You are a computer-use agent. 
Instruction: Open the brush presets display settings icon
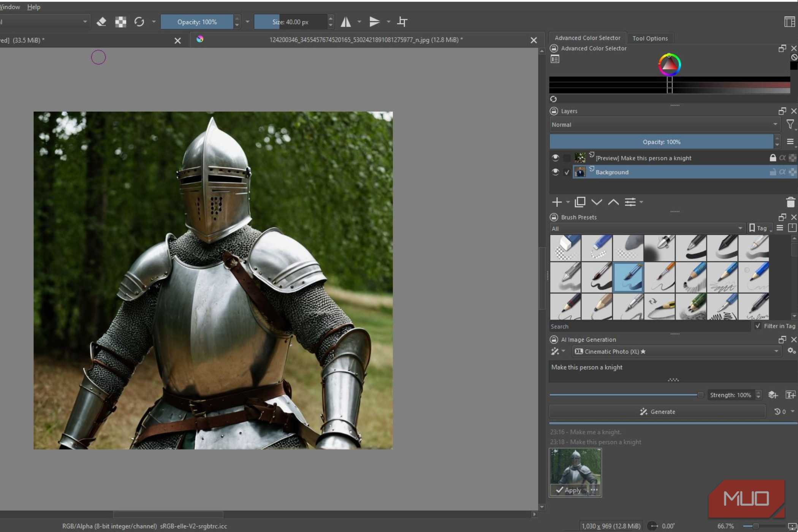coord(780,228)
